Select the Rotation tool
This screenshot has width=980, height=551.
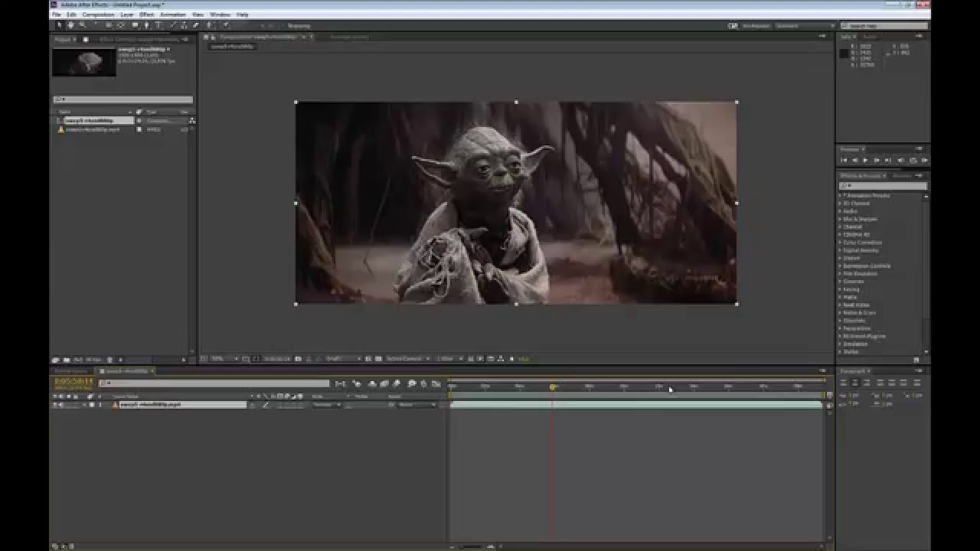[96, 25]
